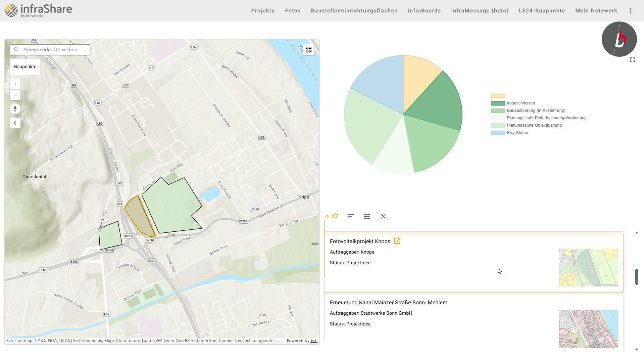Collapse the map panel with the left chevron

click(15, 123)
